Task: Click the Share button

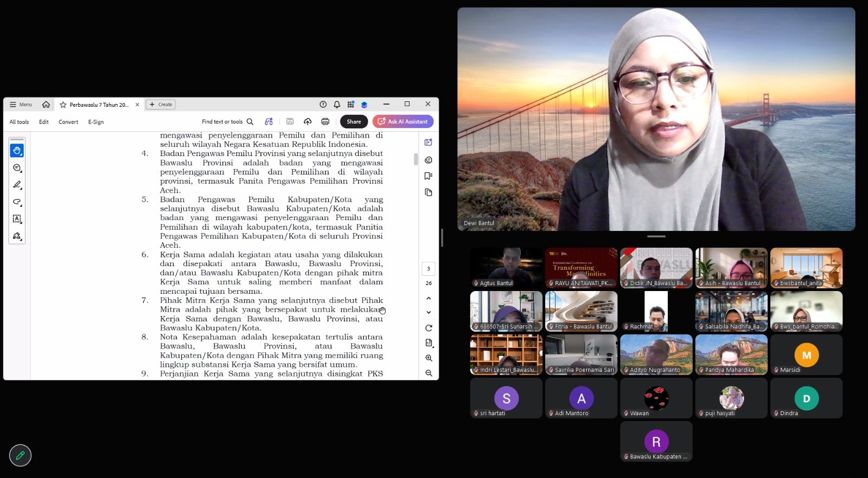Action: pos(354,121)
